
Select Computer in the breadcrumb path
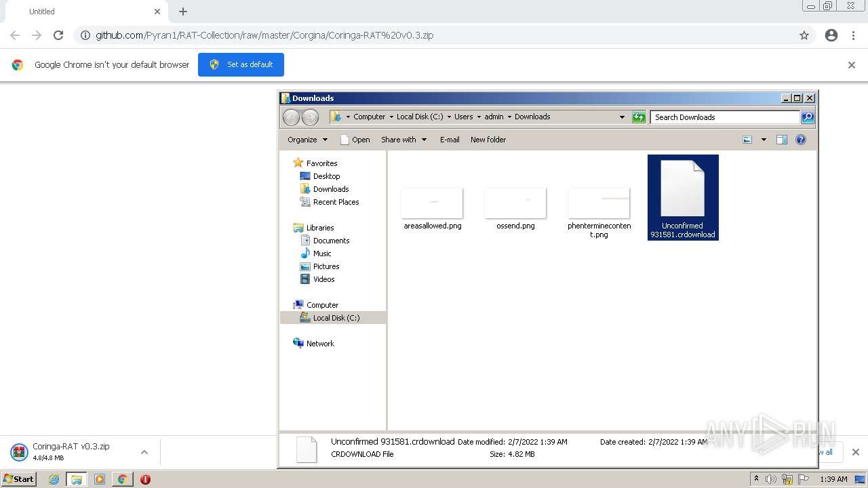point(369,117)
